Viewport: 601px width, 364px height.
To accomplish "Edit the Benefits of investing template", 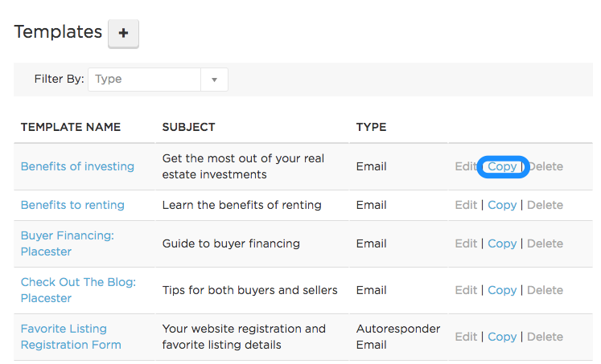I will 466,166.
